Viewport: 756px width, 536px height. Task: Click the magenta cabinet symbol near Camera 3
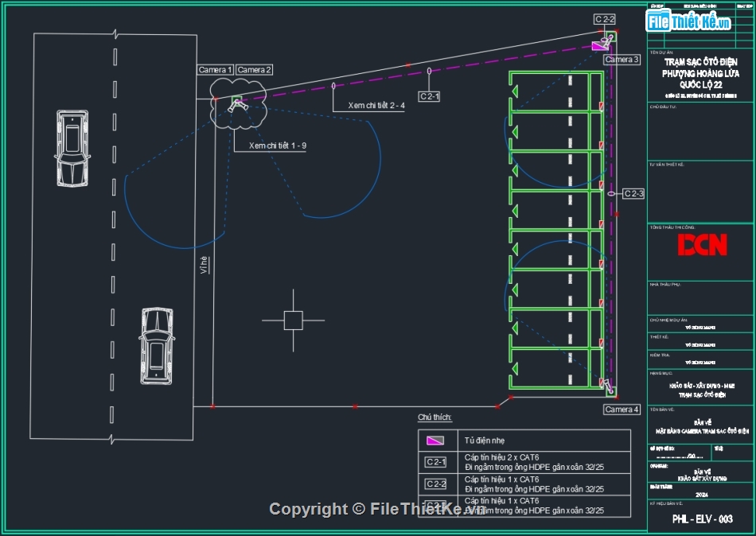coord(599,46)
